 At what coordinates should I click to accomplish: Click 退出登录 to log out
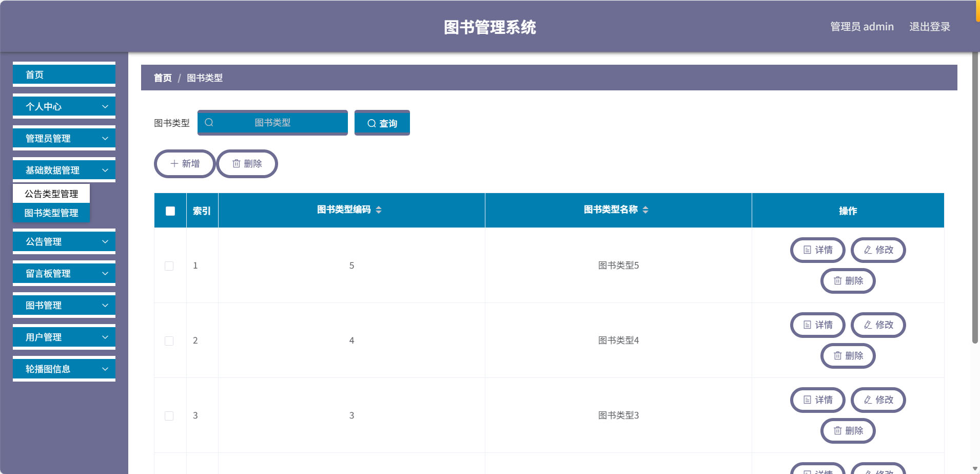click(x=930, y=27)
